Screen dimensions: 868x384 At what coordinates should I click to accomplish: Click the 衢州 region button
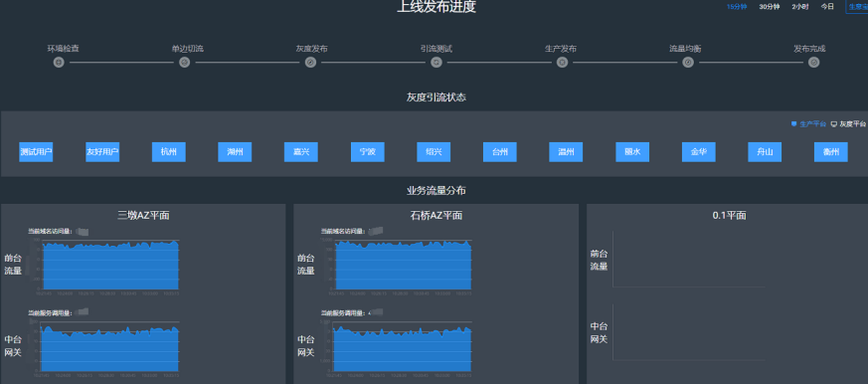coord(831,152)
